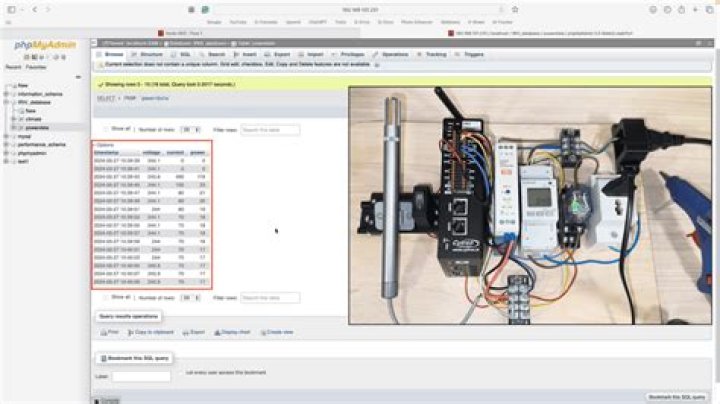The width and height of the screenshot is (720, 404).
Task: Enable let every user access this bookmark
Action: [181, 373]
